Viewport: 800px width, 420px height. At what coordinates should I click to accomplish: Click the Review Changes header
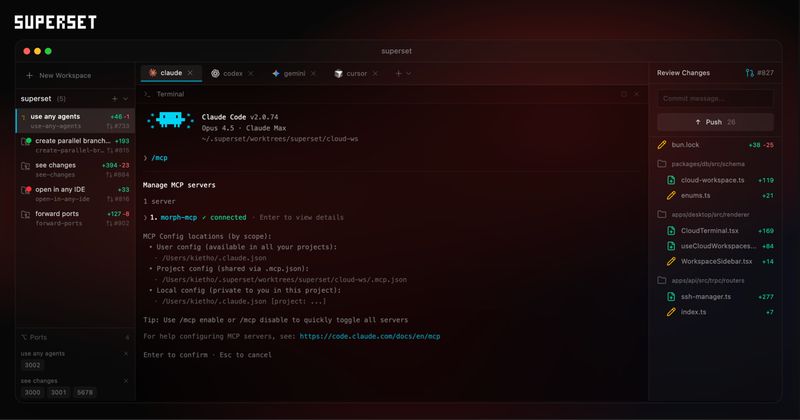pos(683,73)
